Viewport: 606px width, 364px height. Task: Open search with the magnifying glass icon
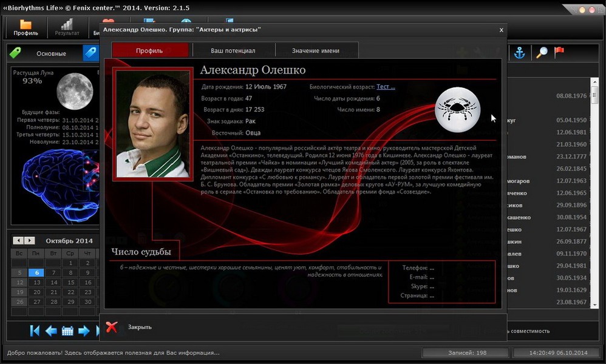click(540, 53)
